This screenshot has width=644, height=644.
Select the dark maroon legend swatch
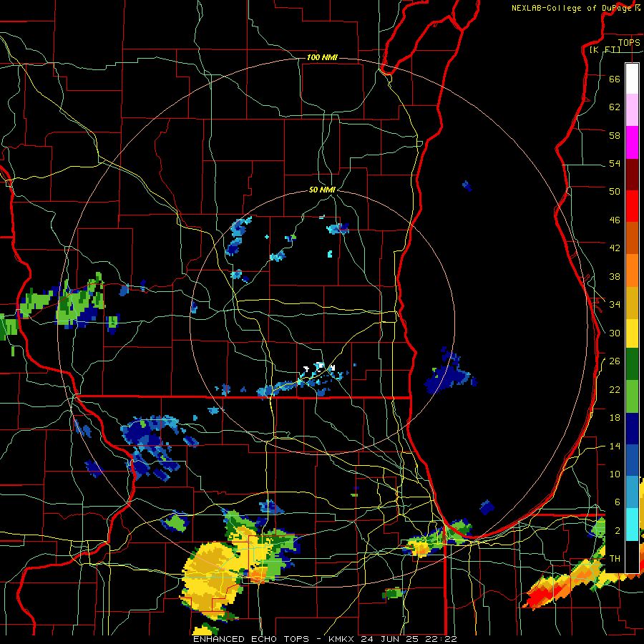point(632,175)
